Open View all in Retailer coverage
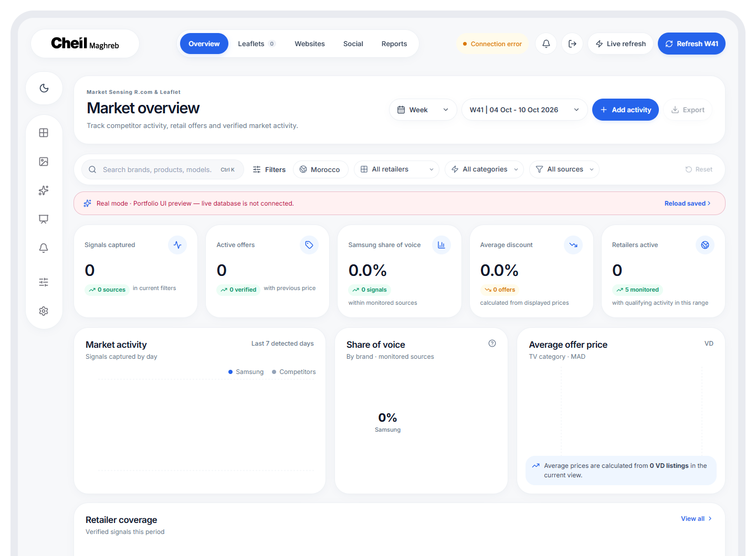Viewport: 756px width, 556px height. click(x=696, y=519)
